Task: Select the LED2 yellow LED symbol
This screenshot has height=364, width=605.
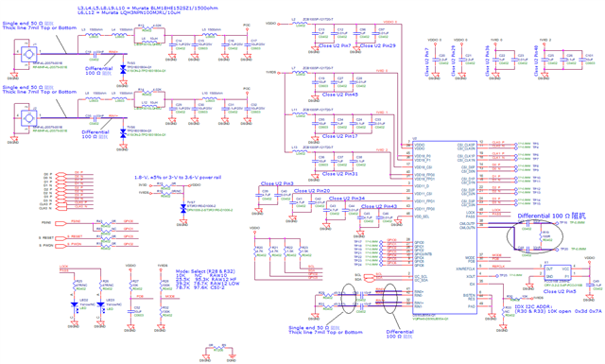Action: (74, 304)
